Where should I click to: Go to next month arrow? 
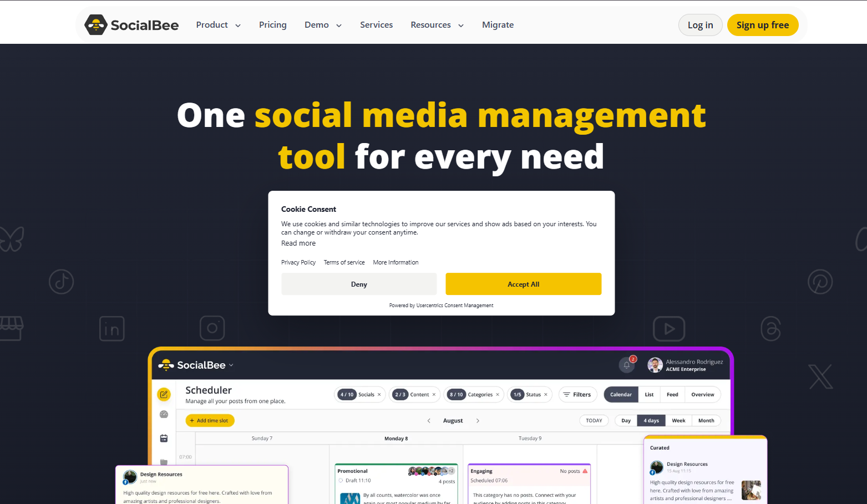(478, 421)
